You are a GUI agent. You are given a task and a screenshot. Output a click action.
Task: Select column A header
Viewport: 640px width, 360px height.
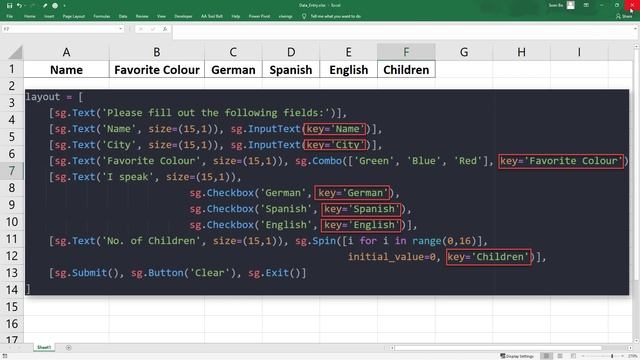point(66,52)
